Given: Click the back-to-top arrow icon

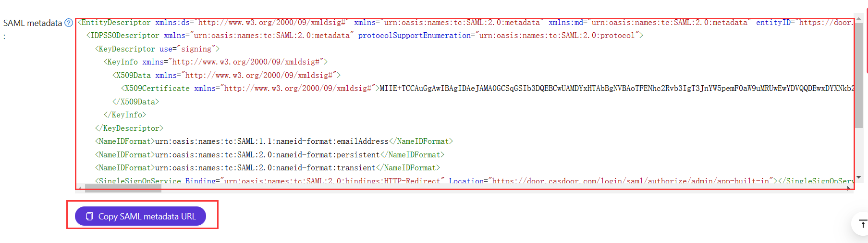Looking at the screenshot, I should [862, 224].
